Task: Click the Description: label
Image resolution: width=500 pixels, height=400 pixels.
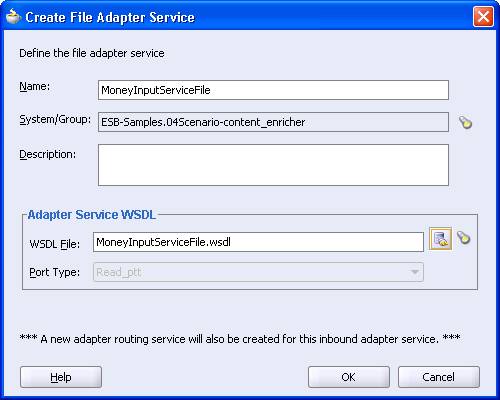Action: click(x=48, y=154)
